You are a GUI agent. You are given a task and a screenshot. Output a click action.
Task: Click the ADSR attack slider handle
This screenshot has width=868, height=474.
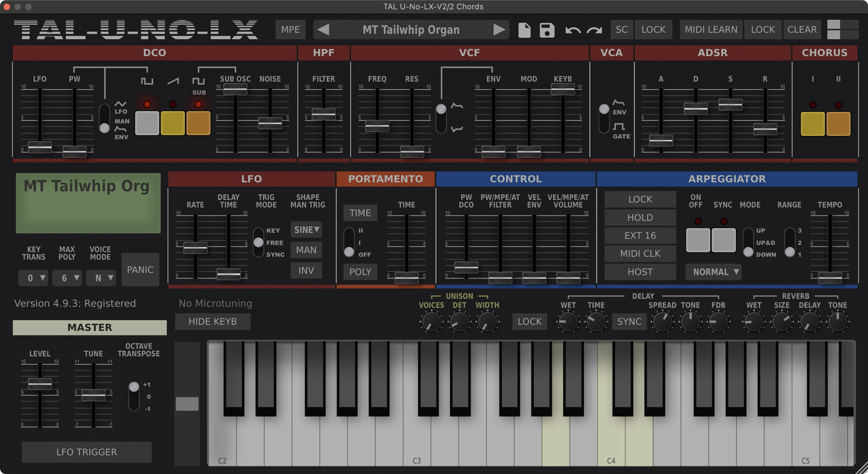point(661,140)
